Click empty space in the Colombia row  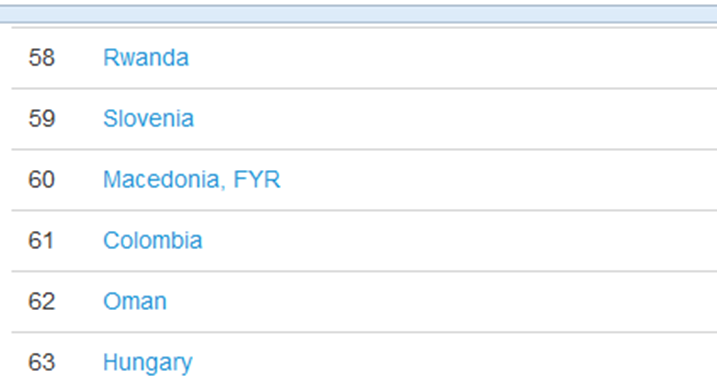[457, 240]
